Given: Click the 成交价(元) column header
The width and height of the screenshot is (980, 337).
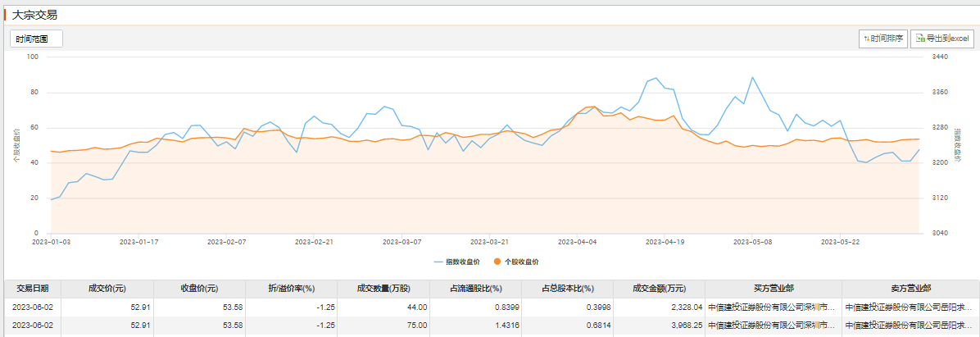Looking at the screenshot, I should (x=107, y=289).
